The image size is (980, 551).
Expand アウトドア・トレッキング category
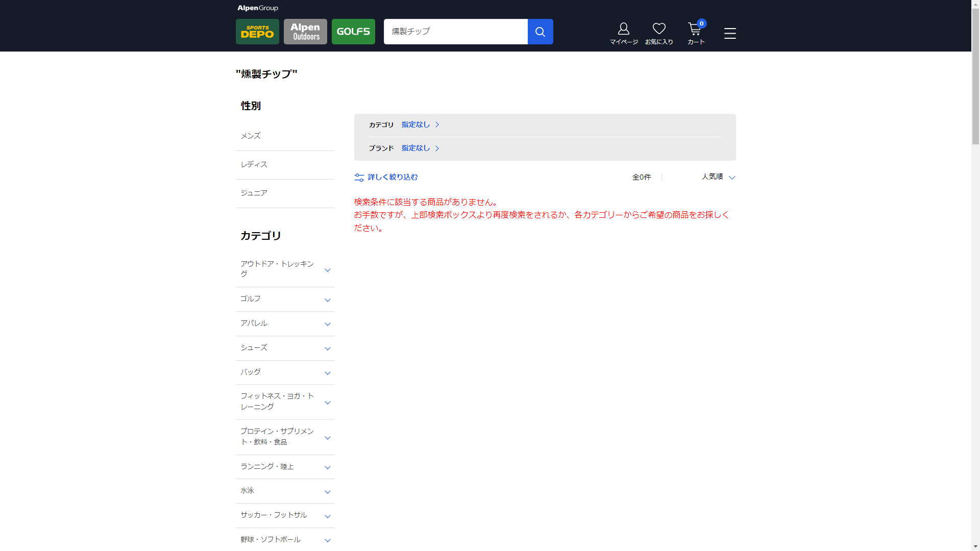click(285, 269)
